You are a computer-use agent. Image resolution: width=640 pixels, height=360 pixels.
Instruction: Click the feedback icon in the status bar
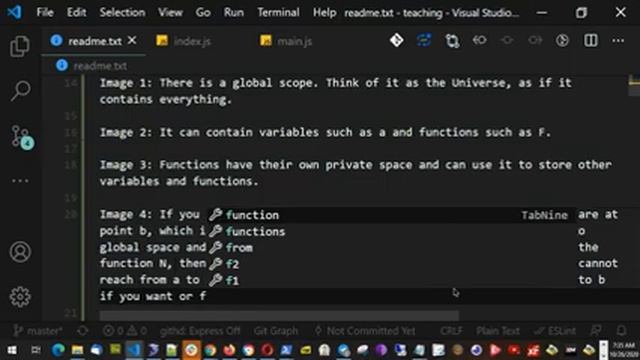(x=596, y=331)
